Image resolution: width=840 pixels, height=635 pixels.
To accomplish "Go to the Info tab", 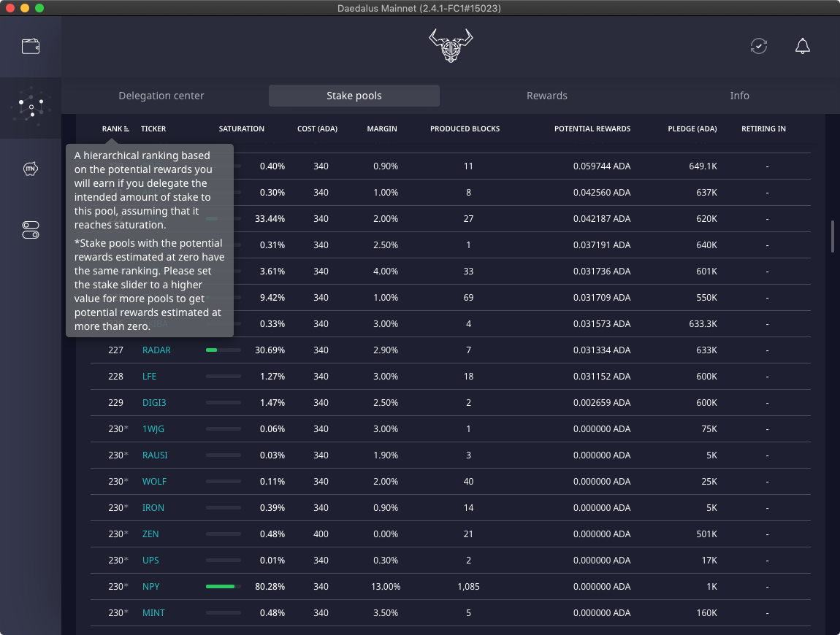I will (739, 96).
